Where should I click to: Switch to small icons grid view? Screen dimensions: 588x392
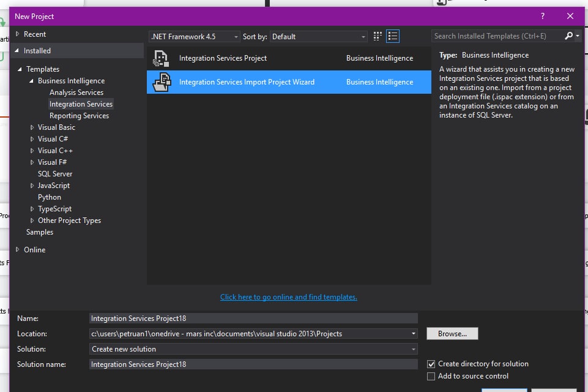(378, 36)
